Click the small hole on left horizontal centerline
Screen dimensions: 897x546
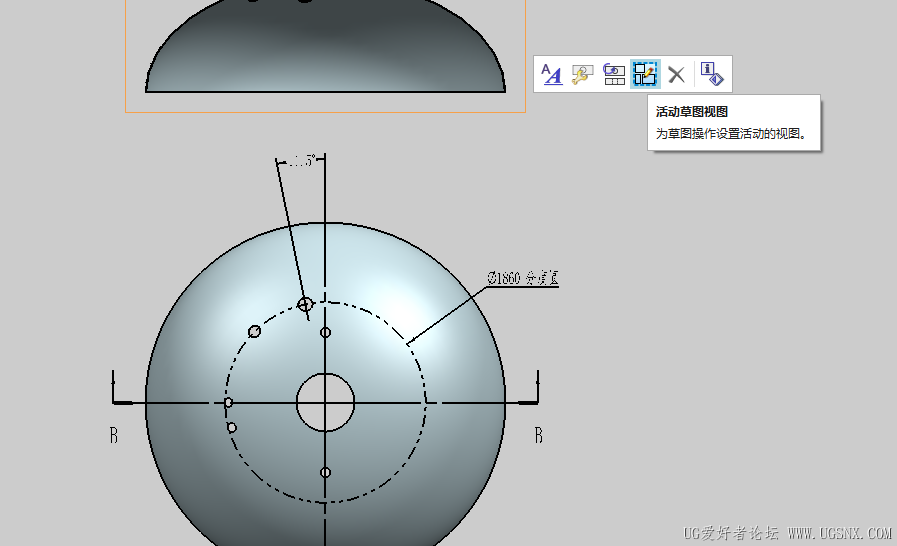228,402
